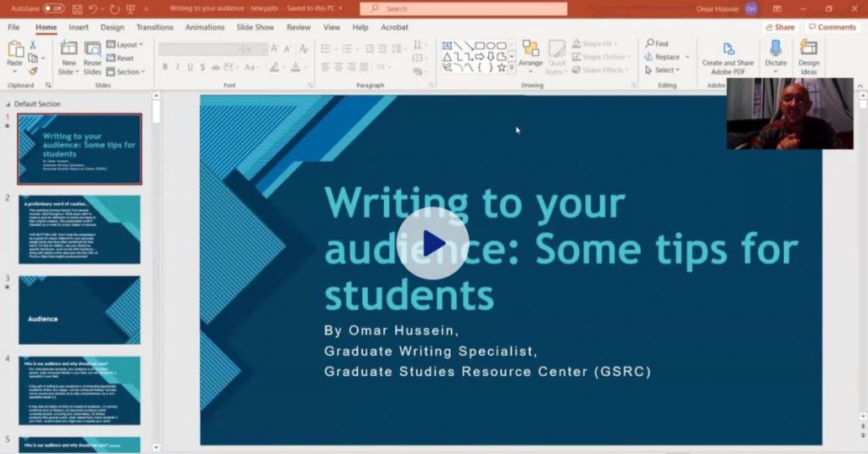Open the Comments pane button
The width and height of the screenshot is (868, 454).
click(831, 27)
